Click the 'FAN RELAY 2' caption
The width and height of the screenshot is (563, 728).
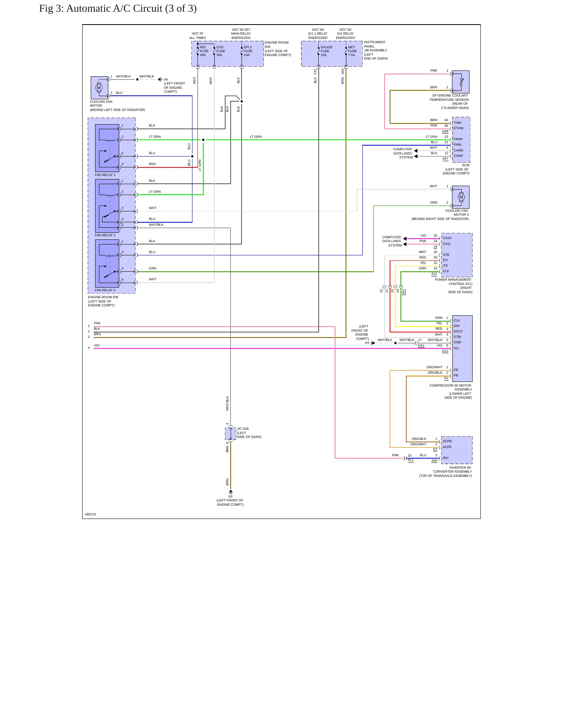point(105,235)
